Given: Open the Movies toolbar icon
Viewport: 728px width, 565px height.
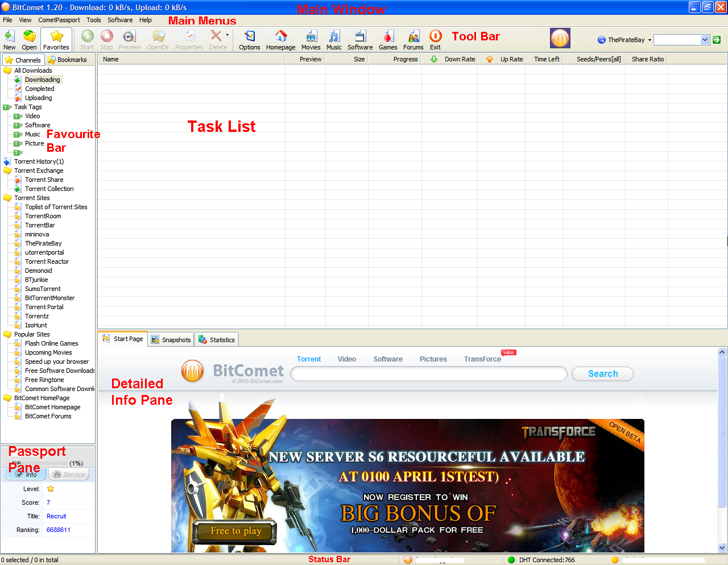Looking at the screenshot, I should point(311,40).
